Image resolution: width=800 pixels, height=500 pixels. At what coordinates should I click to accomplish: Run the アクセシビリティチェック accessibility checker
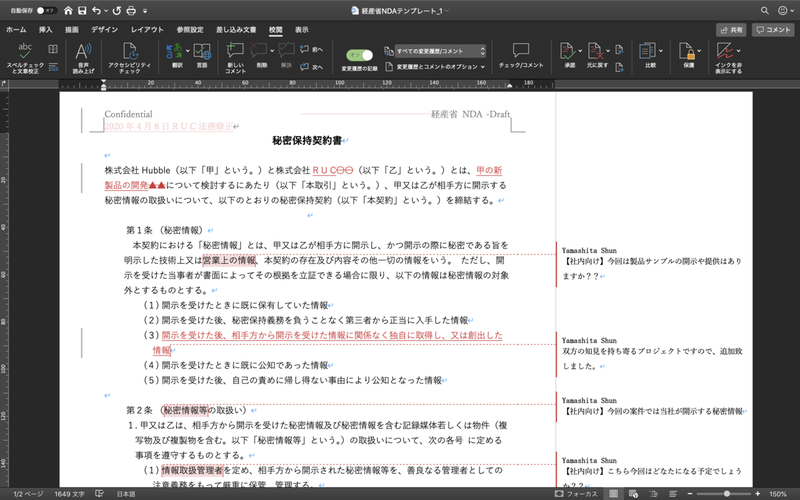coord(129,58)
